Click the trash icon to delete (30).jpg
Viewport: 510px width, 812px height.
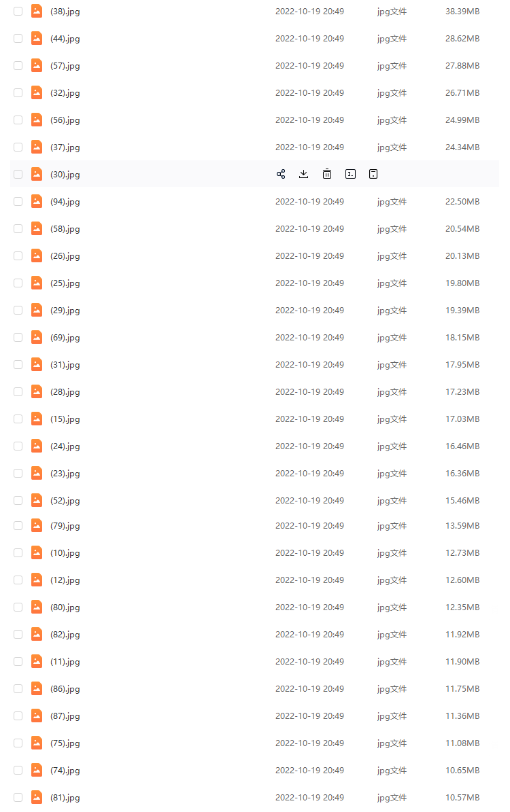click(x=327, y=174)
